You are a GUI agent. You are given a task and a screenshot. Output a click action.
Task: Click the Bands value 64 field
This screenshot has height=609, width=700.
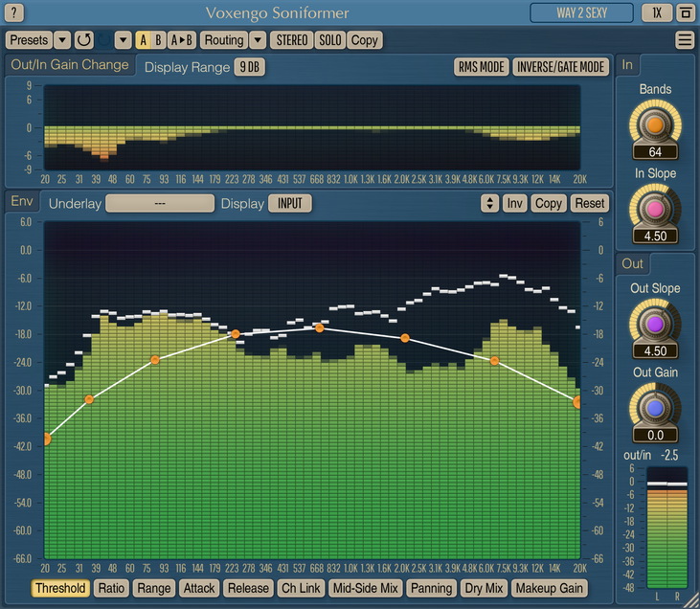click(655, 152)
